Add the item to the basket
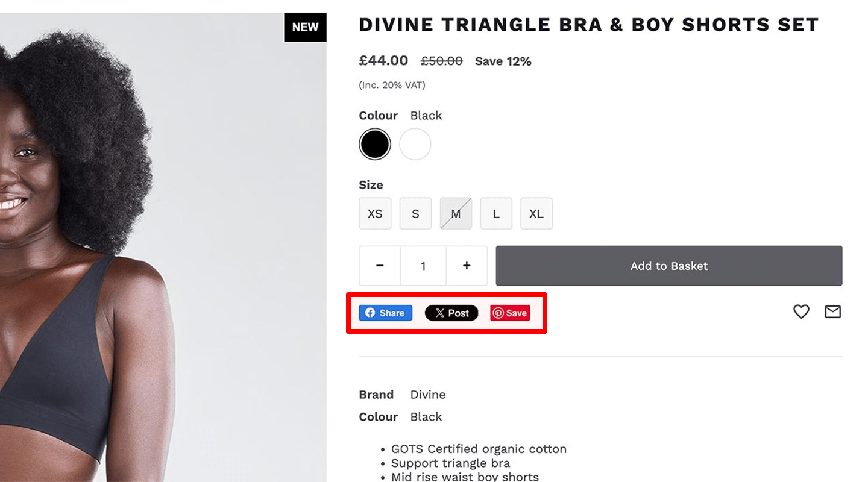The width and height of the screenshot is (868, 482). tap(669, 266)
